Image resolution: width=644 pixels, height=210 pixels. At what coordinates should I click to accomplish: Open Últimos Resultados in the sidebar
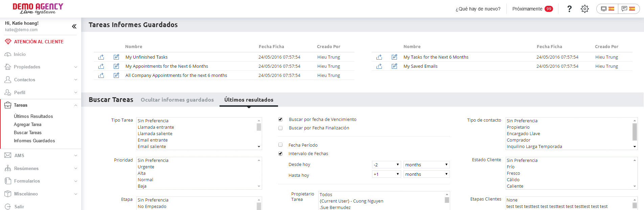tap(33, 116)
